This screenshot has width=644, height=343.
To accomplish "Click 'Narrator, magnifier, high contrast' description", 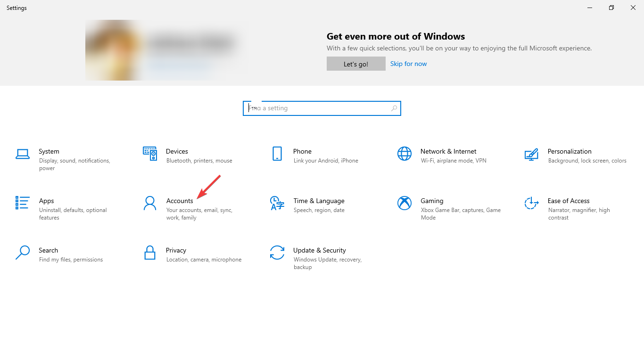I will (x=579, y=214).
